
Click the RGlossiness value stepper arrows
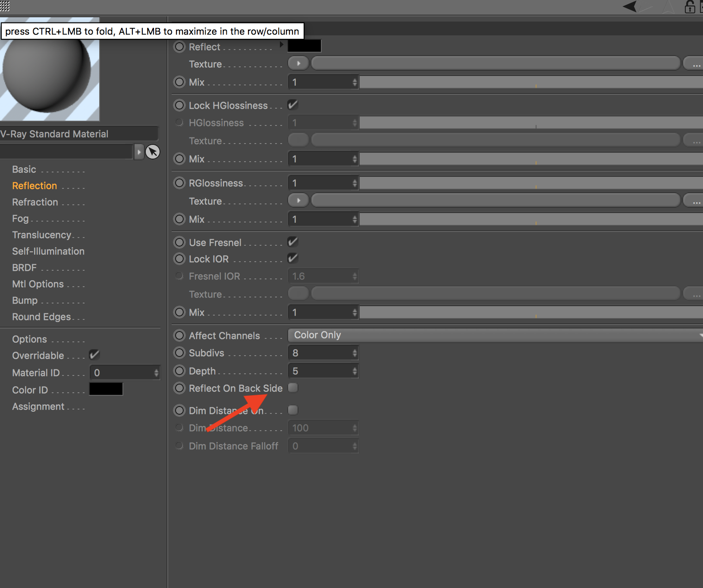click(x=355, y=183)
